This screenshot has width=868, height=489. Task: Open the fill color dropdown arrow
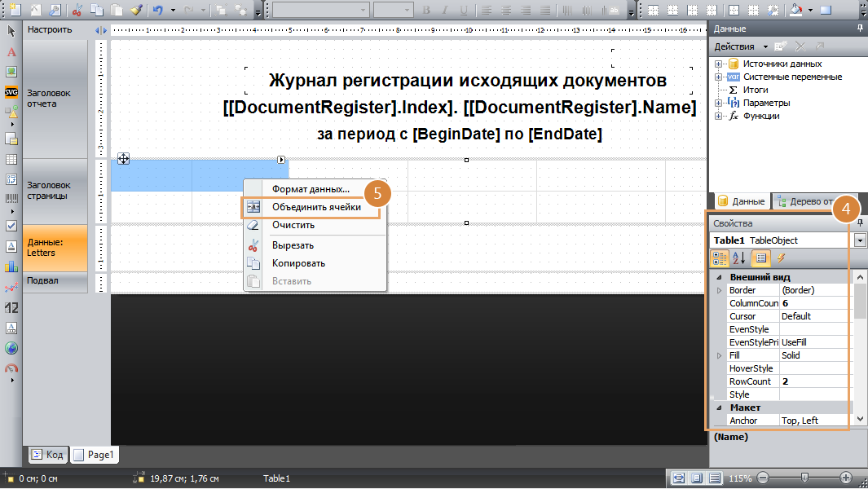click(x=810, y=11)
